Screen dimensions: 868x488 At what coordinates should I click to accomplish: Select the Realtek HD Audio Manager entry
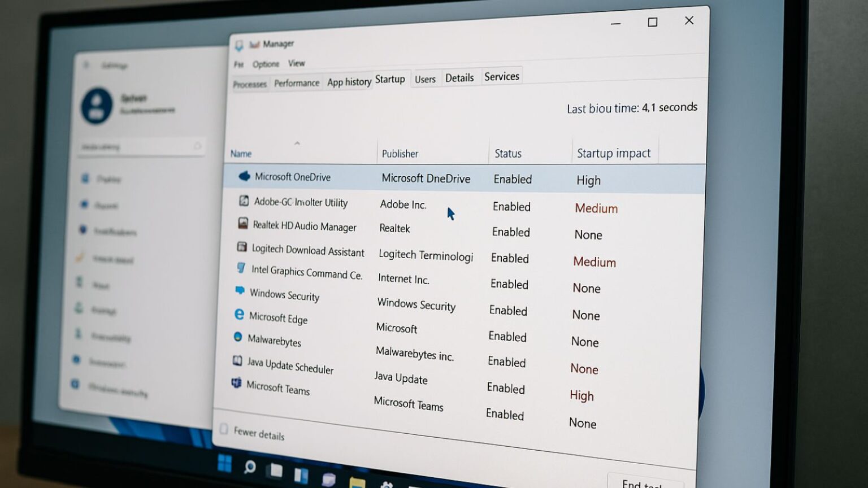(305, 226)
